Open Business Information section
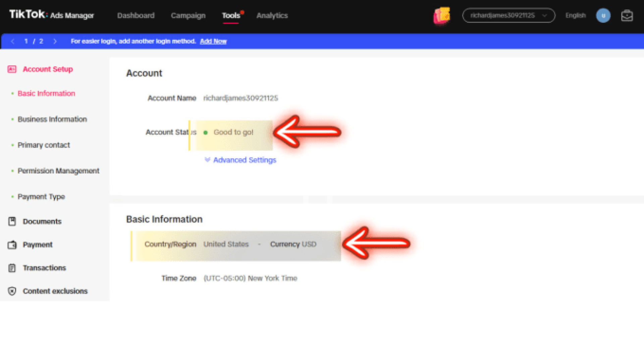 [x=52, y=119]
